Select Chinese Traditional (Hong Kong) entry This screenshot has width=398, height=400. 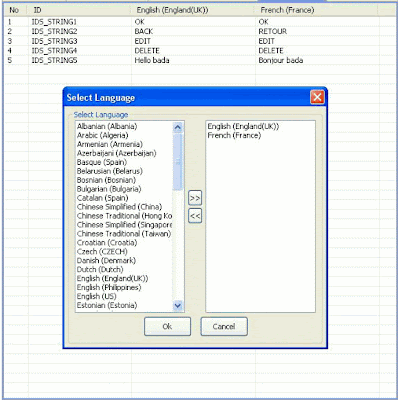(x=124, y=216)
